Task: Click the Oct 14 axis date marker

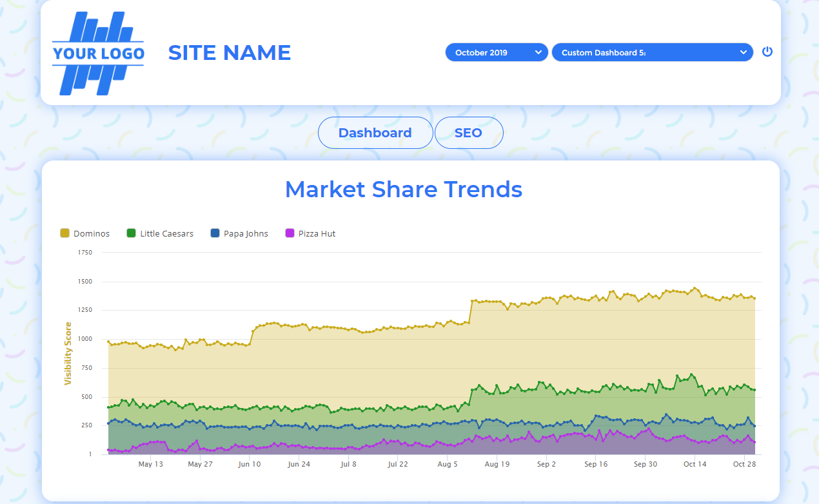Action: [695, 464]
